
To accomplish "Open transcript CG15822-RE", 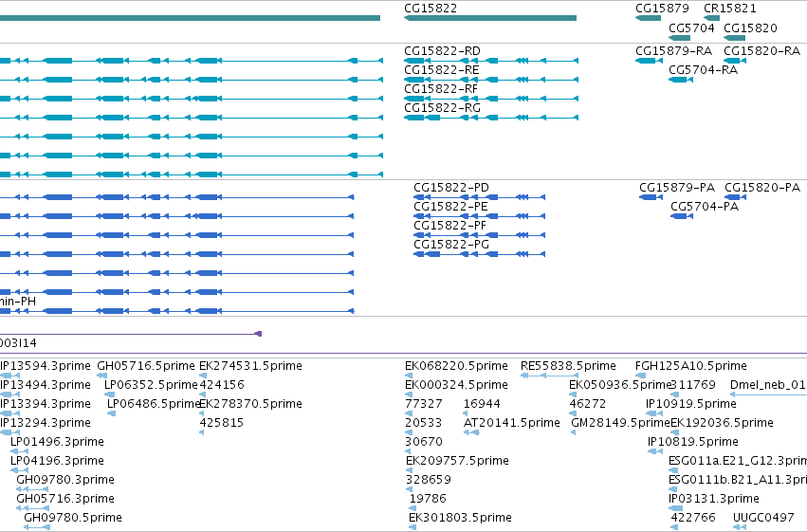I will pos(442,70).
